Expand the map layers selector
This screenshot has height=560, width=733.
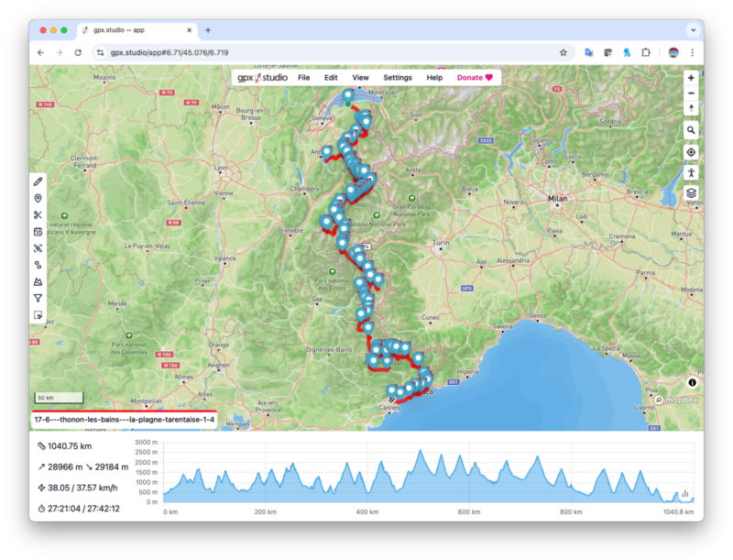(691, 193)
